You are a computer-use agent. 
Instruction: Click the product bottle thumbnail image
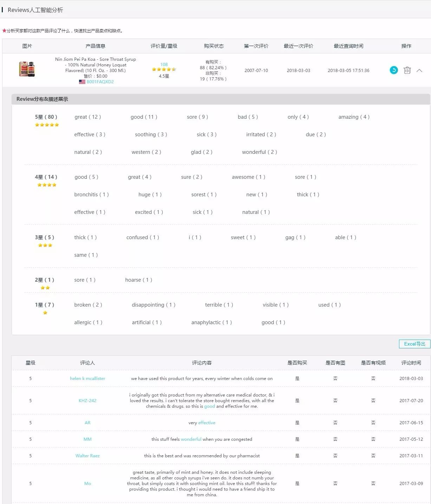(x=28, y=70)
